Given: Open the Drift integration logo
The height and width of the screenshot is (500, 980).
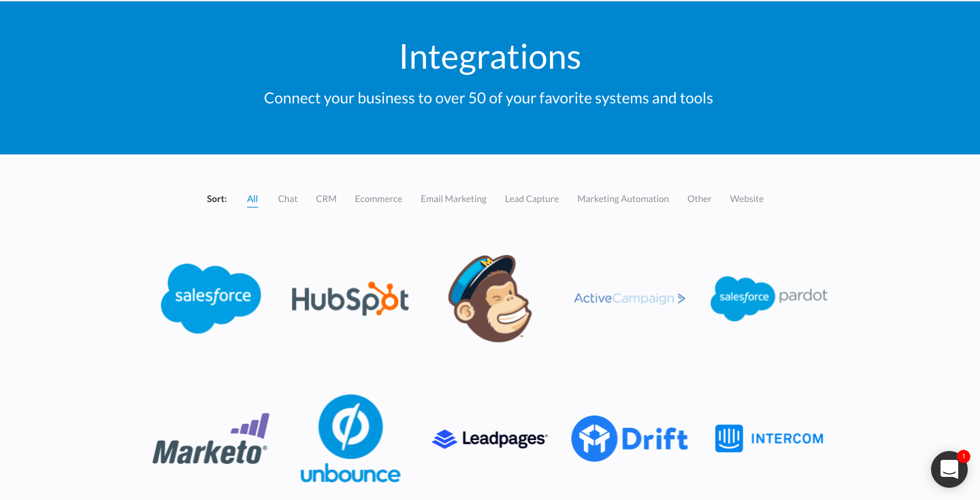Looking at the screenshot, I should click(x=630, y=439).
